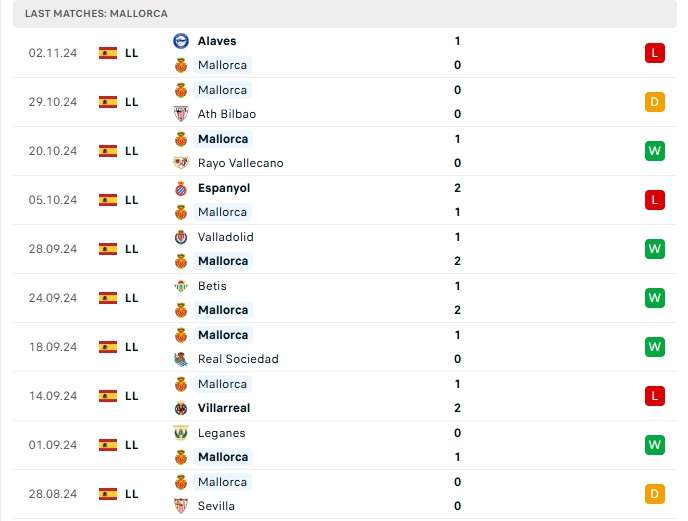Click the Alaves club crest icon
Screen dimensions: 688x521
point(181,41)
